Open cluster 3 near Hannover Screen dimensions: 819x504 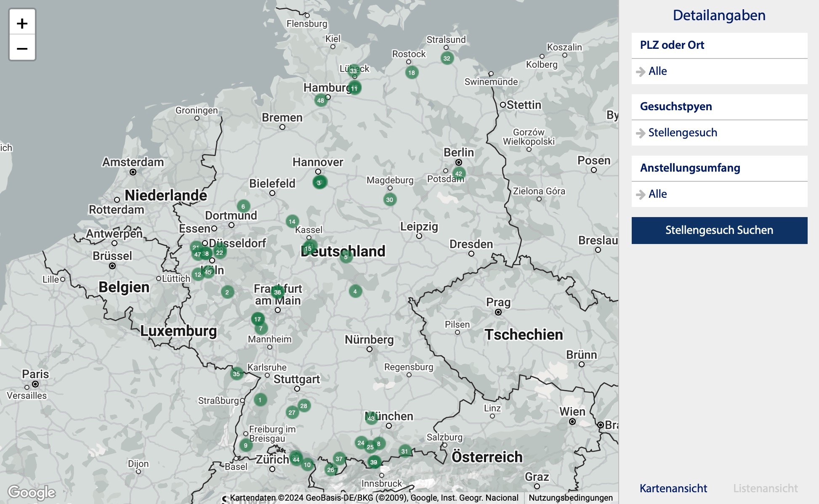(319, 183)
